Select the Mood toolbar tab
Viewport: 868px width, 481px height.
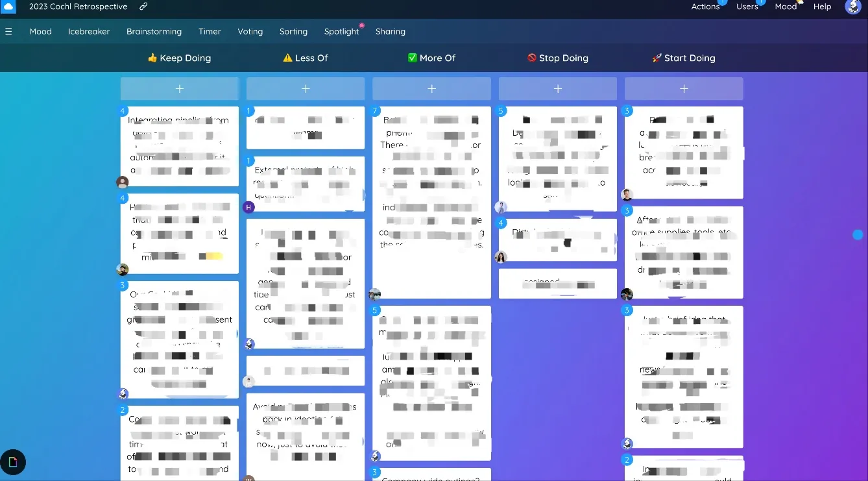(40, 31)
